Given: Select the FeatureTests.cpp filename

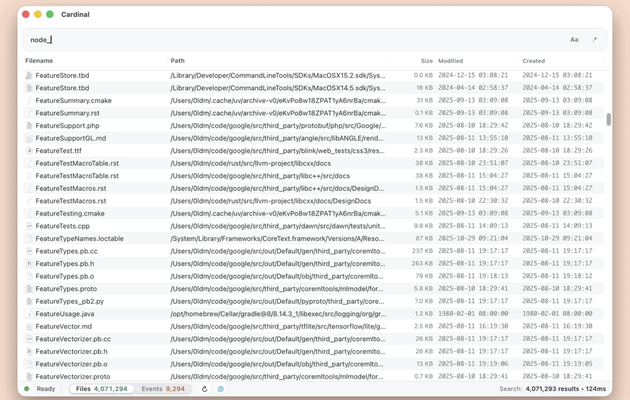Looking at the screenshot, I should [63, 226].
